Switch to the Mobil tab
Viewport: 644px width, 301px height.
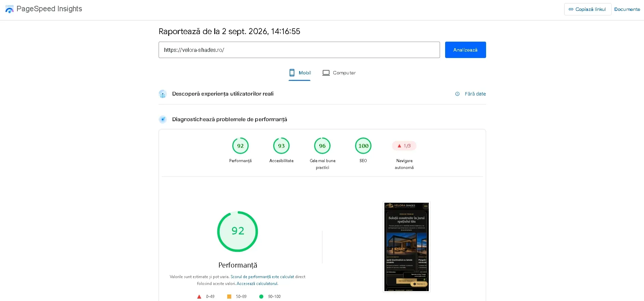[x=299, y=73]
